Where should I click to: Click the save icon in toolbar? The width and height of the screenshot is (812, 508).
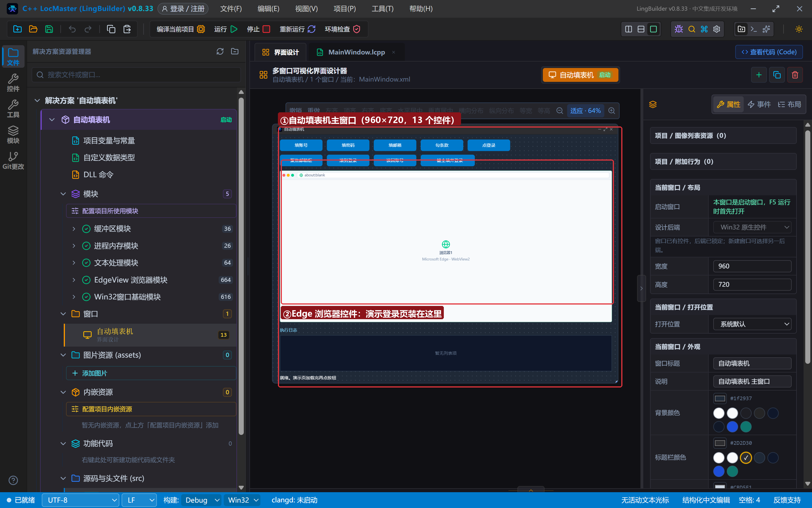[x=49, y=29]
